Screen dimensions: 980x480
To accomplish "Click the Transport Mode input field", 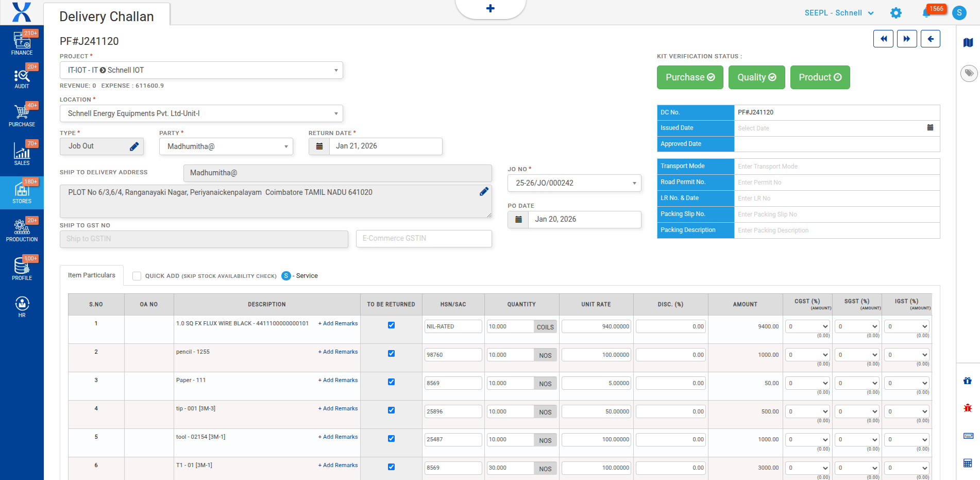I will tap(836, 167).
